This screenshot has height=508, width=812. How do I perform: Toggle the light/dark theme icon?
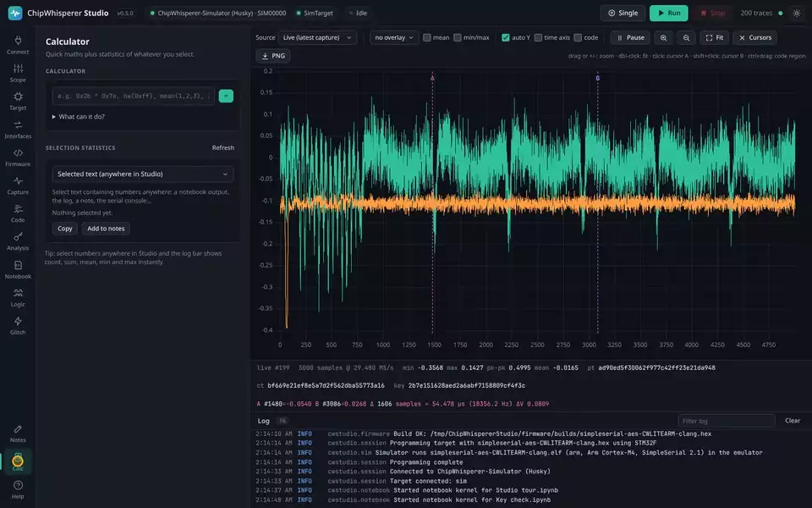coord(797,13)
